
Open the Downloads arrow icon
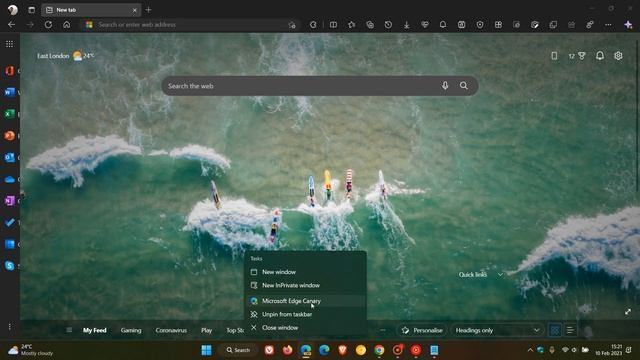407,24
